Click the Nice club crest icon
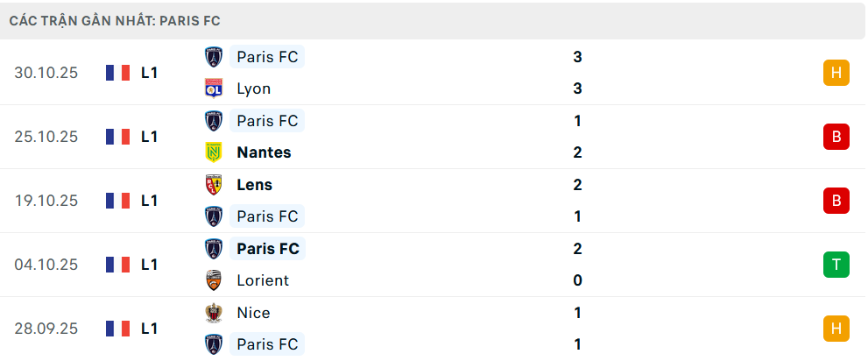Screen dimensions: 868x361 [x=213, y=313]
